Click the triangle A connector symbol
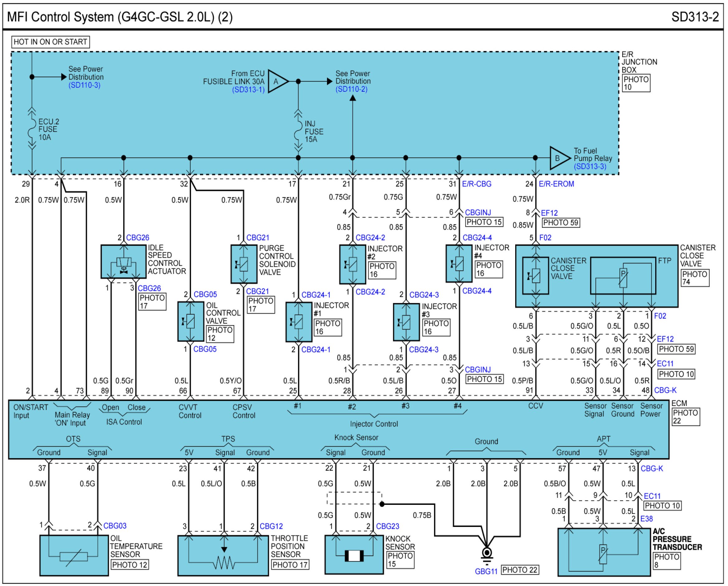 (x=277, y=81)
